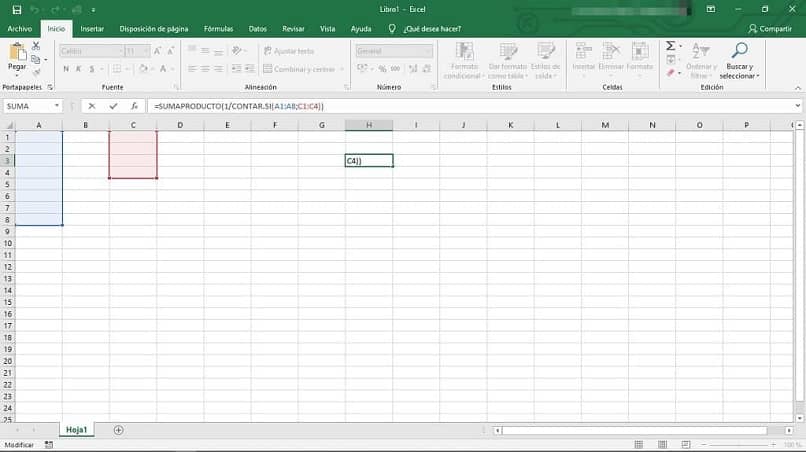Open Insert Function fx icon
806x452 pixels.
[134, 106]
